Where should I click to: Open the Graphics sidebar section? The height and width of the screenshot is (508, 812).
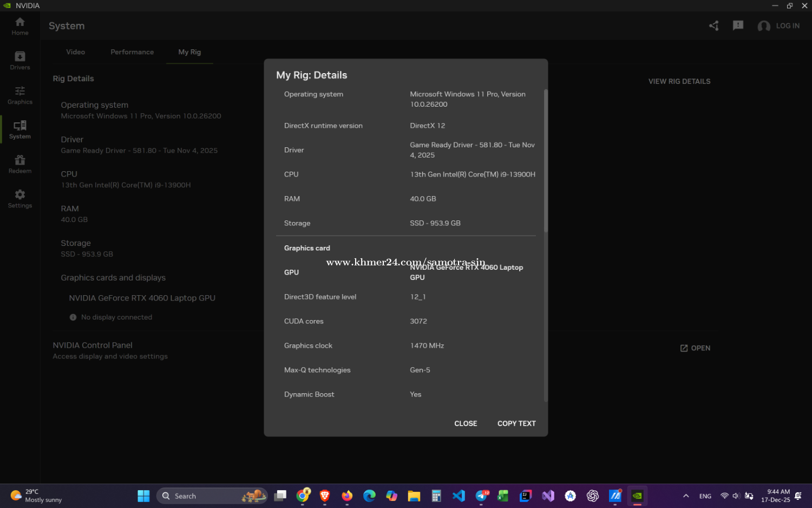click(x=20, y=95)
